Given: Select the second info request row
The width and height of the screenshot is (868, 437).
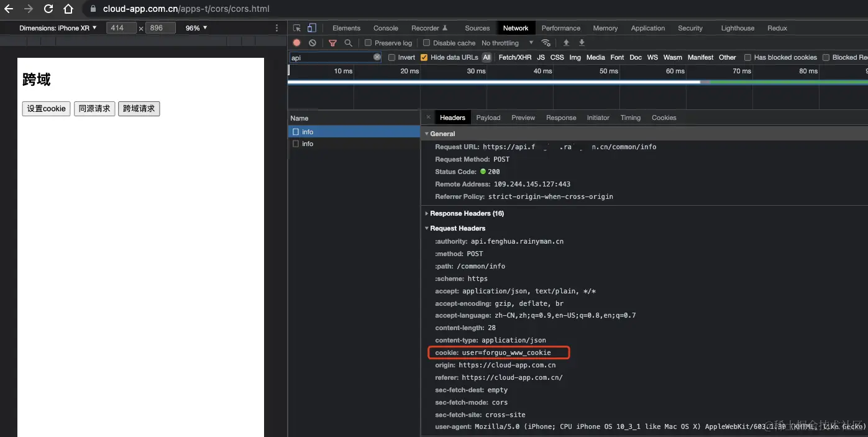Looking at the screenshot, I should pos(354,144).
